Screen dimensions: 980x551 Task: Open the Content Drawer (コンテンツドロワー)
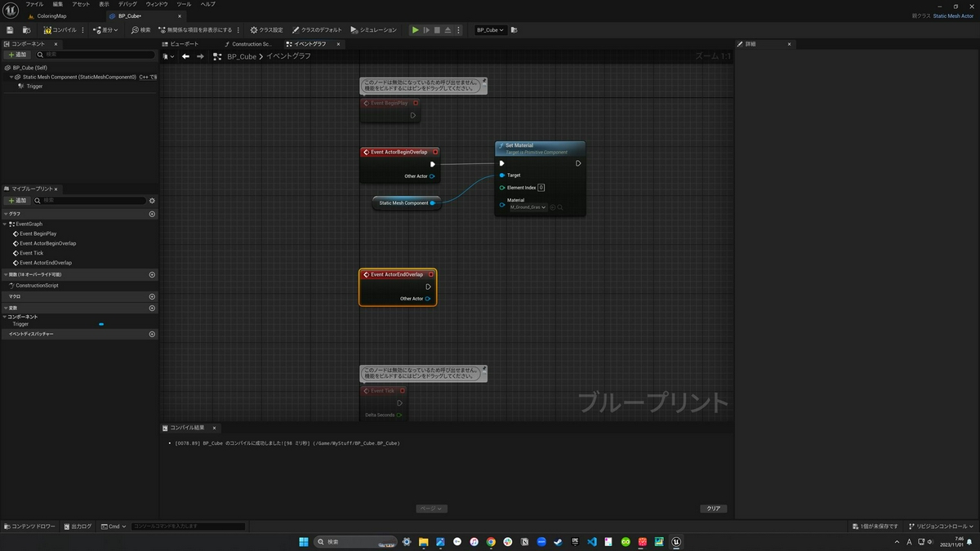(30, 527)
